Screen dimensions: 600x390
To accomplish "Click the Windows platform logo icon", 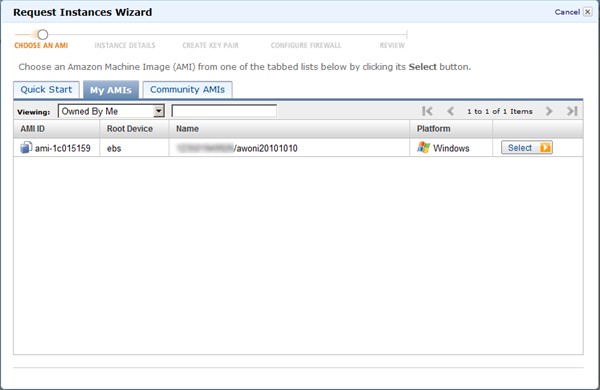I will click(423, 147).
